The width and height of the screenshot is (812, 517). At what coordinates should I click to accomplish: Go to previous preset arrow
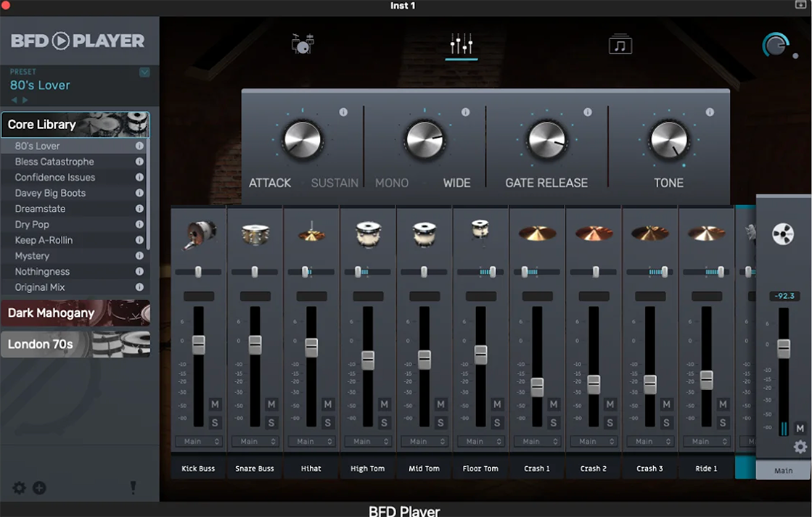coord(14,100)
